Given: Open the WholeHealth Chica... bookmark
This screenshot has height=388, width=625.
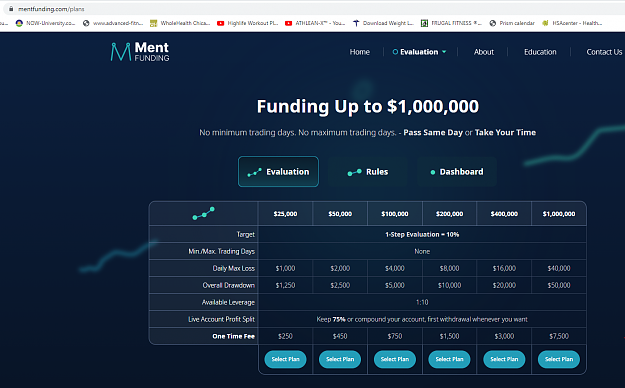Looking at the screenshot, I should click(x=180, y=23).
